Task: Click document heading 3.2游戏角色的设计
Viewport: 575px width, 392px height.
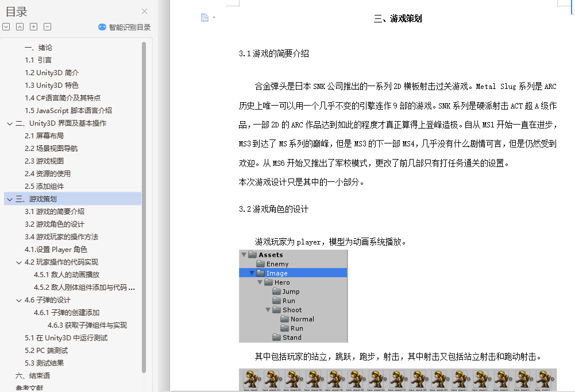Action: click(273, 209)
